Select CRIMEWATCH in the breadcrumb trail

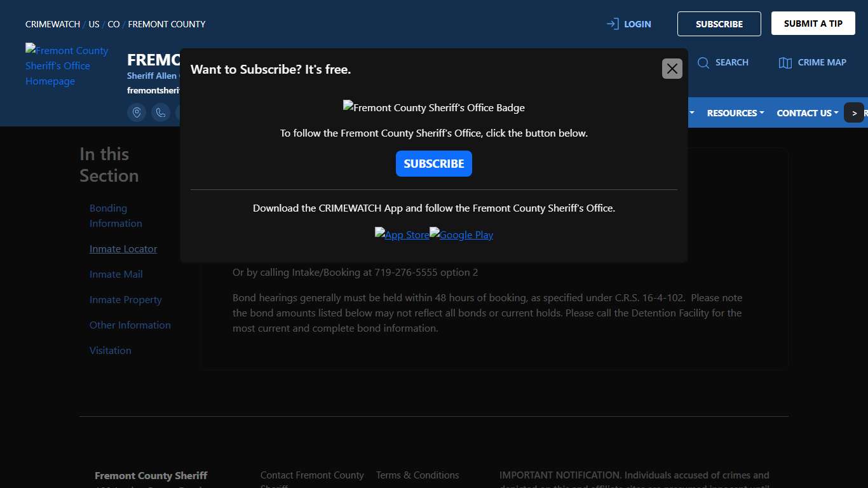(x=52, y=24)
